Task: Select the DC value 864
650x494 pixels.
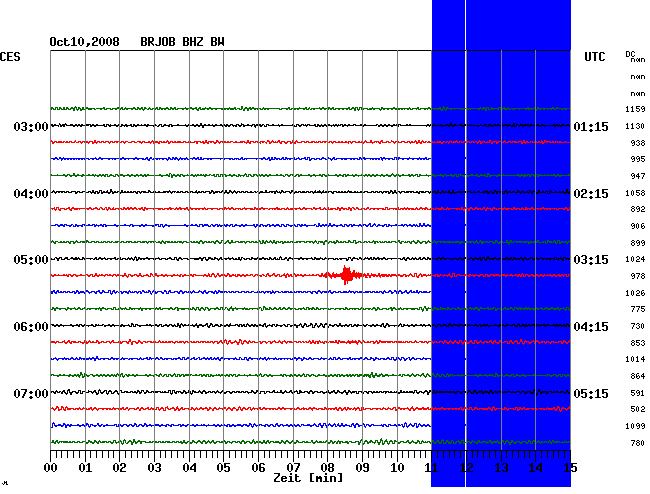Action: pos(638,376)
